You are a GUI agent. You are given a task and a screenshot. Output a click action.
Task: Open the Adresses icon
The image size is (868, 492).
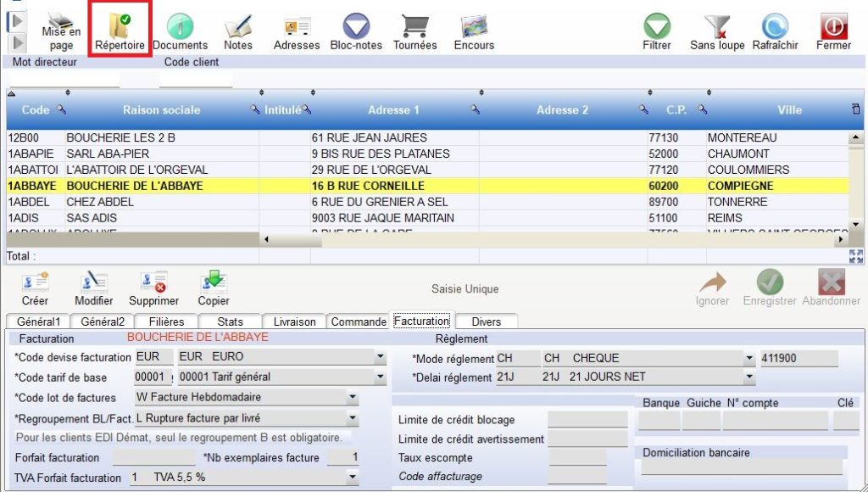coord(297,27)
